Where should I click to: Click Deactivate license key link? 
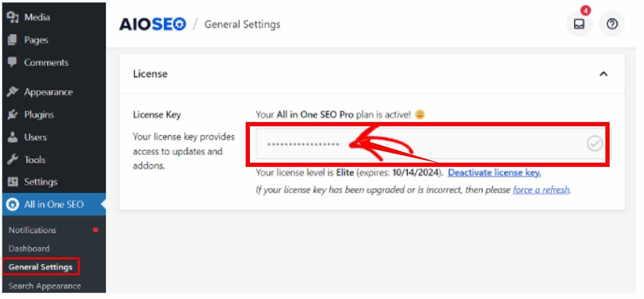point(494,173)
